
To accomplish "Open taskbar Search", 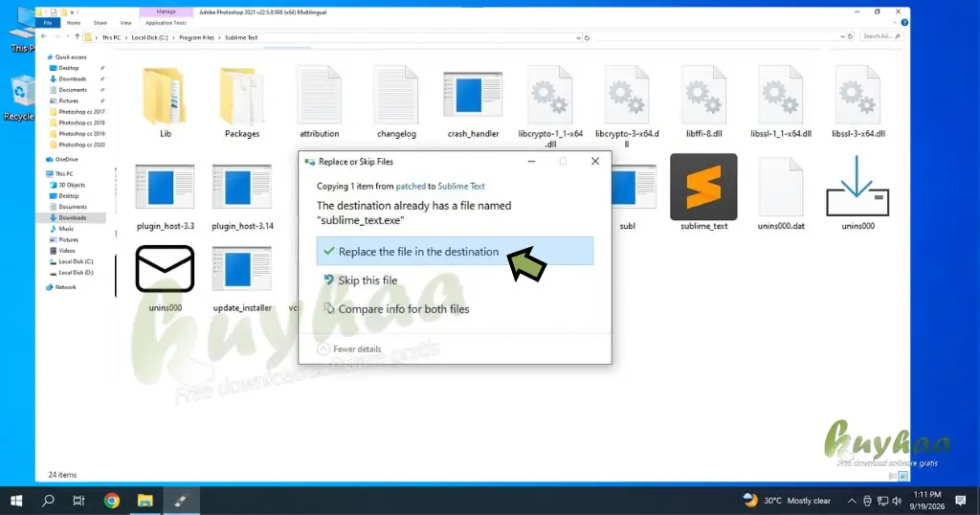I will coord(48,501).
